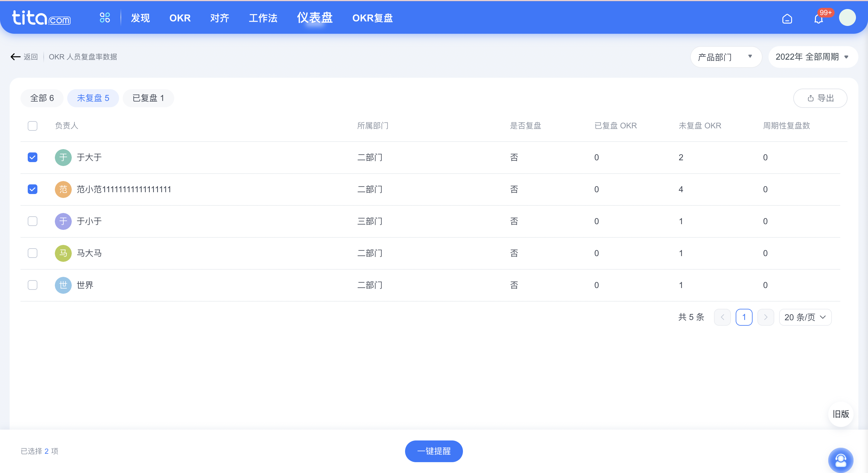The width and height of the screenshot is (868, 473).
Task: Check the 世界 row checkbox
Action: (32, 285)
